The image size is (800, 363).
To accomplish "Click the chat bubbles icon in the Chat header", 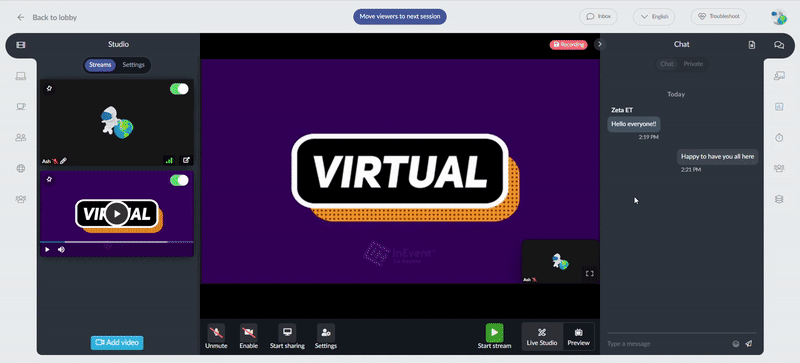I will point(779,45).
